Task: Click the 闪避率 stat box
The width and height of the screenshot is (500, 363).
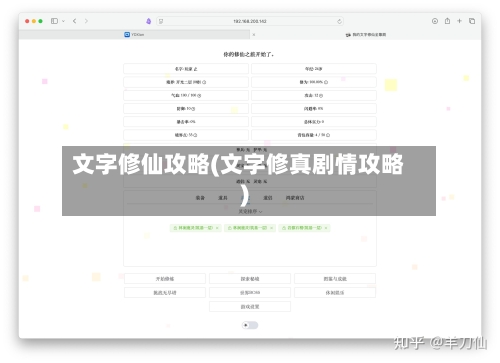Action: [314, 109]
